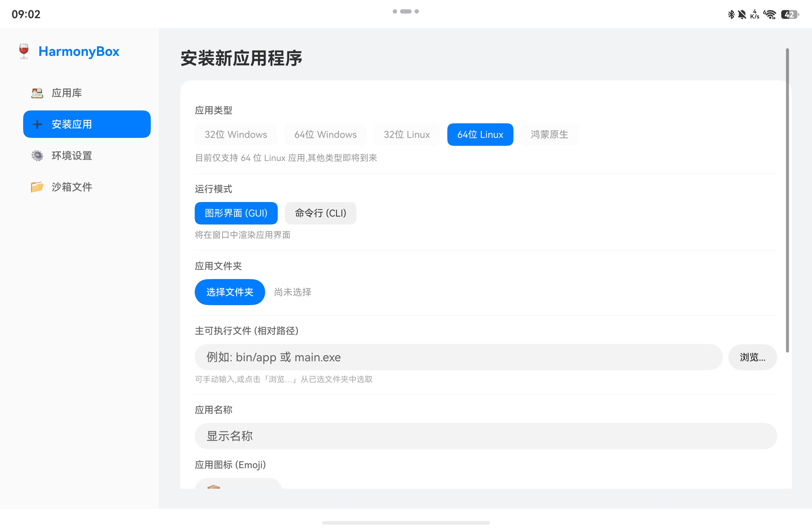The width and height of the screenshot is (812, 529).
Task: Click the network speed K/s indicator
Action: coord(754,14)
